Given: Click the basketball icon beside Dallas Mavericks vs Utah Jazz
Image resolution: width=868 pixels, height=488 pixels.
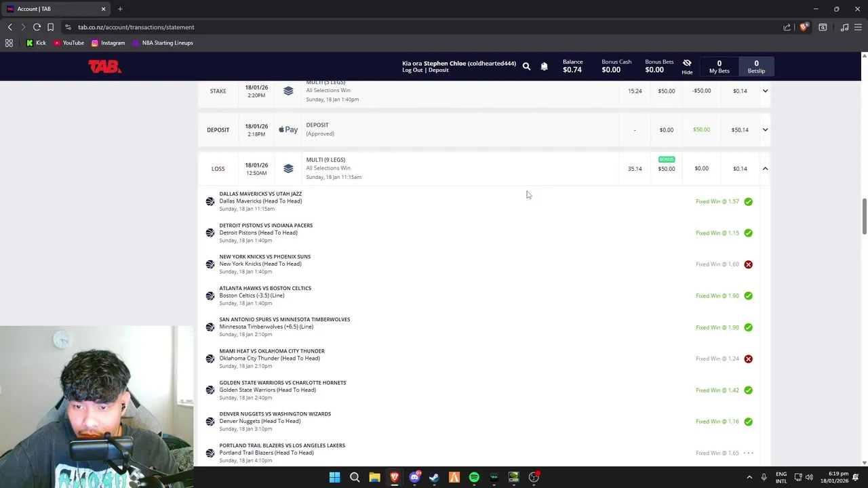Looking at the screenshot, I should click(210, 201).
